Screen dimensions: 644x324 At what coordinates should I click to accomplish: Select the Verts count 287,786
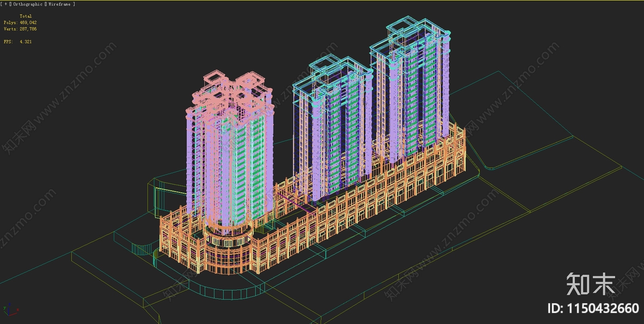point(28,29)
